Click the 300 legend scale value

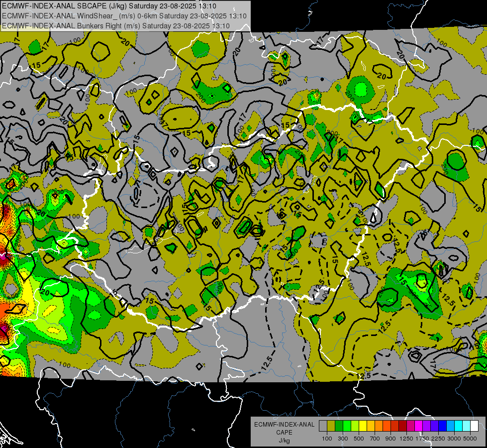click(343, 439)
